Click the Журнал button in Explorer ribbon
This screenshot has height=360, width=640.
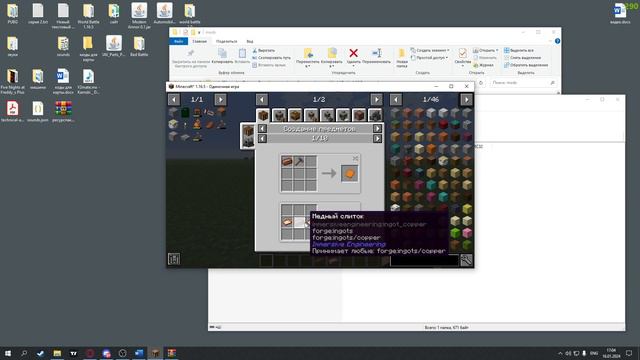tap(483, 65)
